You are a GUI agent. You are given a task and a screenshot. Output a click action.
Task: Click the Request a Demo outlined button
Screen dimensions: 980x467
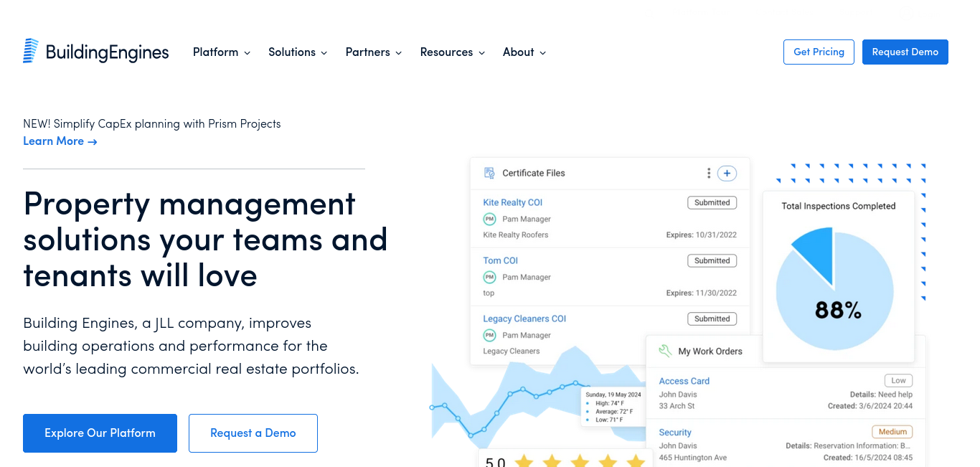tap(253, 433)
